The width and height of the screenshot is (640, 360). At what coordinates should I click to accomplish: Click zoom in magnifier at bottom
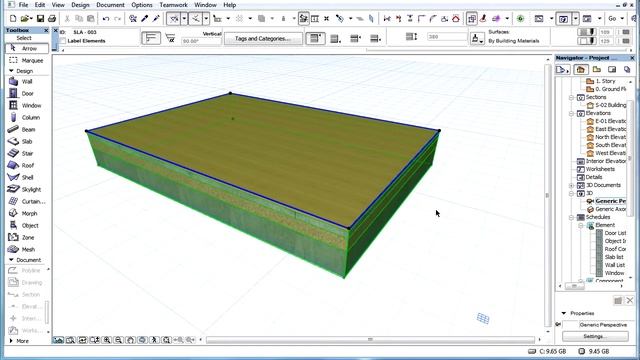pyautogui.click(x=107, y=340)
